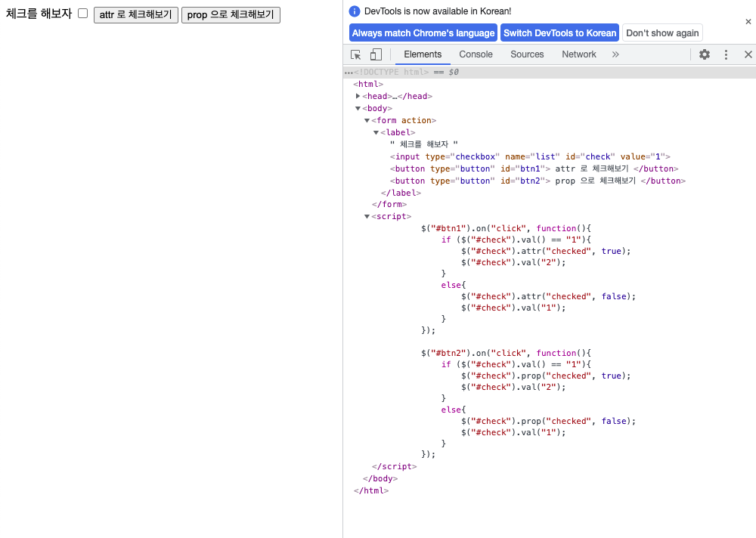Collapse the label element node
The height and width of the screenshot is (538, 756).
click(376, 132)
